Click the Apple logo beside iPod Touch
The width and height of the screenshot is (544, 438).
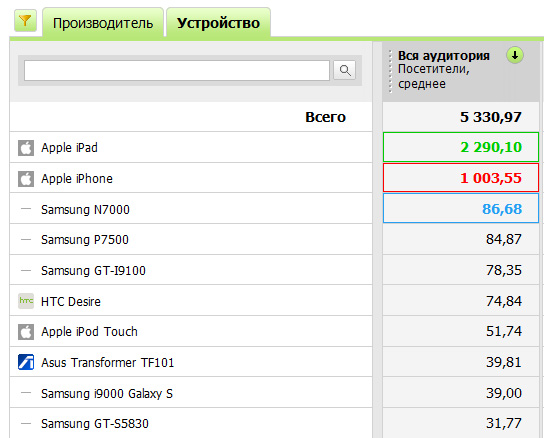pos(26,332)
